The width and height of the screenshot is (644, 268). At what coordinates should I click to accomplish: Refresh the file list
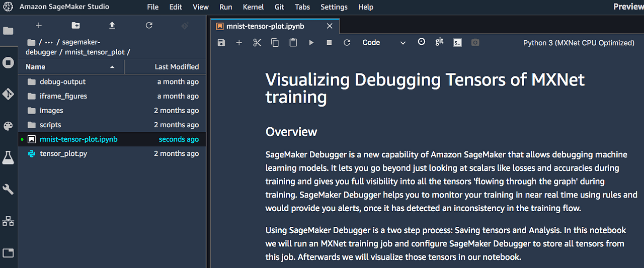click(149, 26)
